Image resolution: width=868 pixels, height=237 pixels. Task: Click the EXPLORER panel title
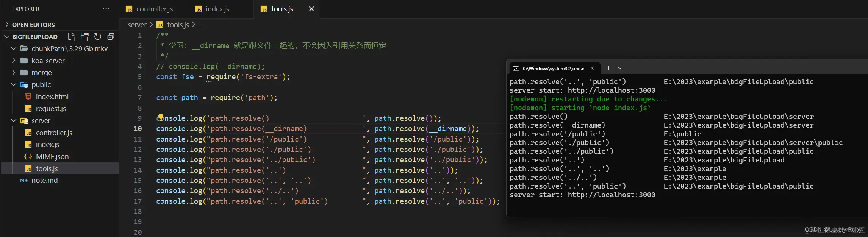26,9
